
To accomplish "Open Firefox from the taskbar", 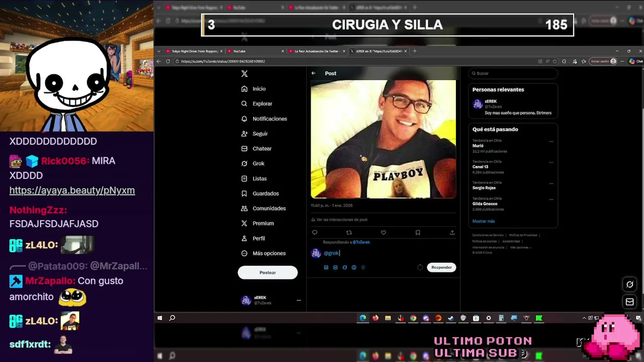I will point(375,318).
